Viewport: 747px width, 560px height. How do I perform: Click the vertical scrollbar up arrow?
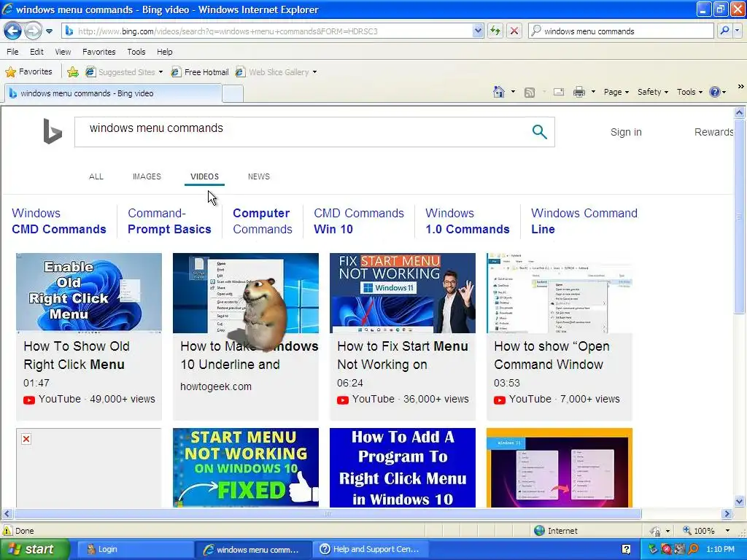[740, 113]
